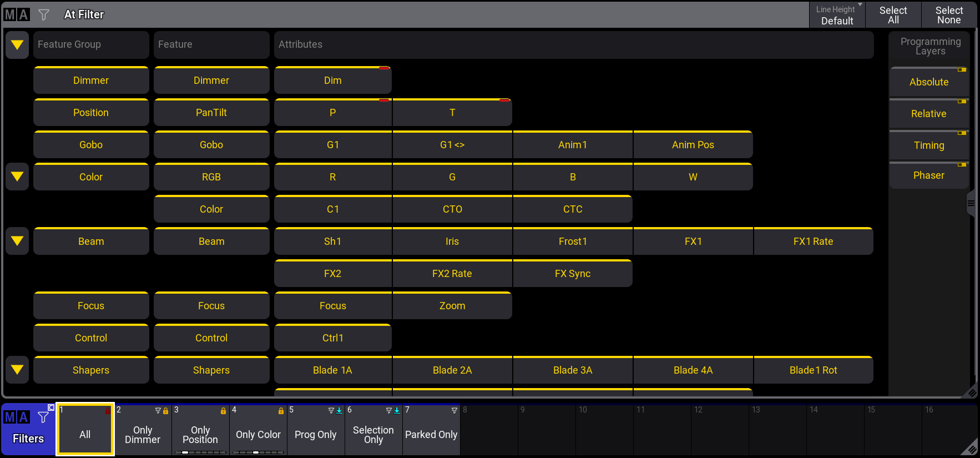
Task: Toggle the CTO attribute
Action: tap(452, 209)
